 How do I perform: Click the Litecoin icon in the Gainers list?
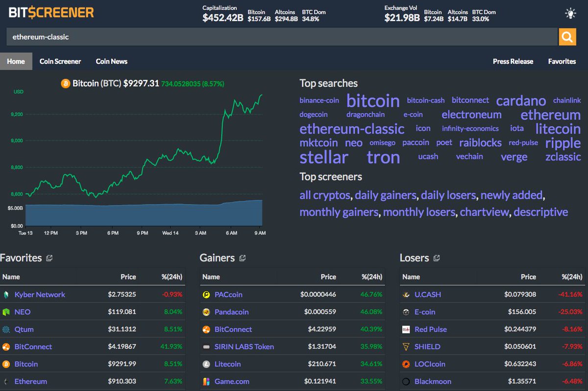click(x=207, y=364)
